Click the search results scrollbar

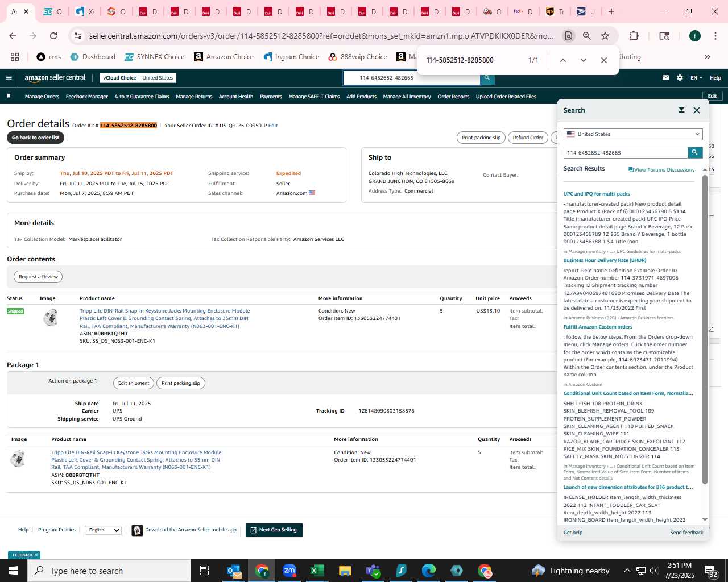705,329
